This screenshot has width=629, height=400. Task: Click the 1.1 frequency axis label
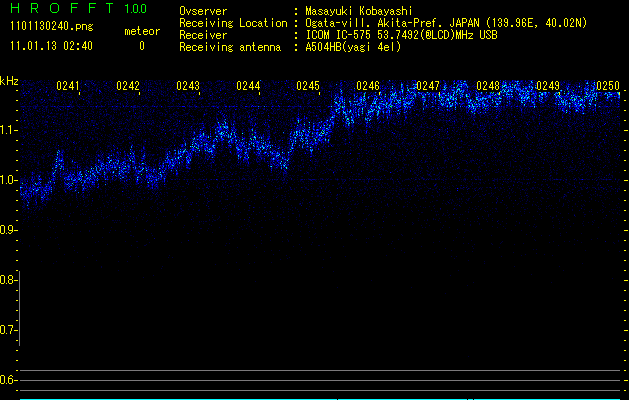coord(9,130)
